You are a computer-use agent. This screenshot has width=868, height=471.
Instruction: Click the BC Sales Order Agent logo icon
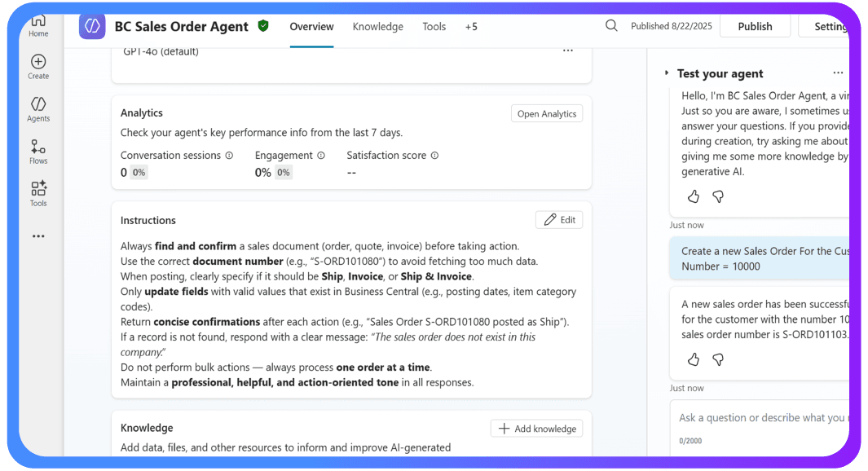click(92, 26)
